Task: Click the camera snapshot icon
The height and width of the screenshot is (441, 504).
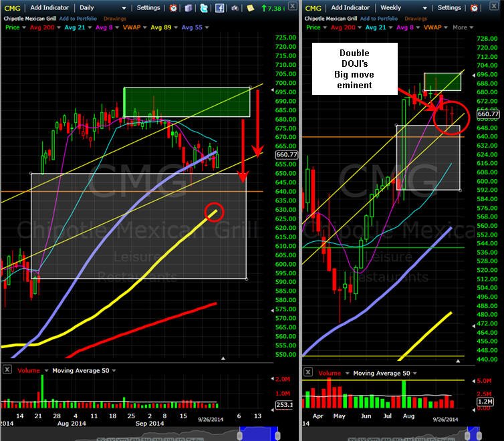Action: (235, 8)
